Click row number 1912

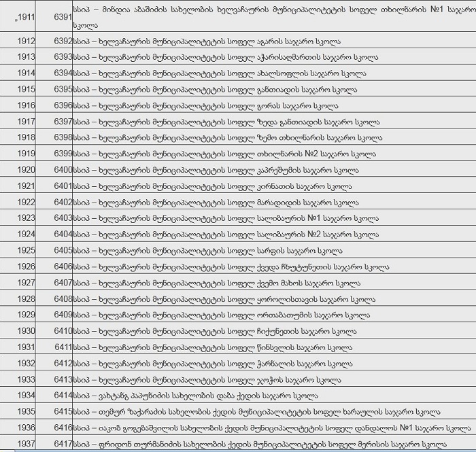[26, 41]
